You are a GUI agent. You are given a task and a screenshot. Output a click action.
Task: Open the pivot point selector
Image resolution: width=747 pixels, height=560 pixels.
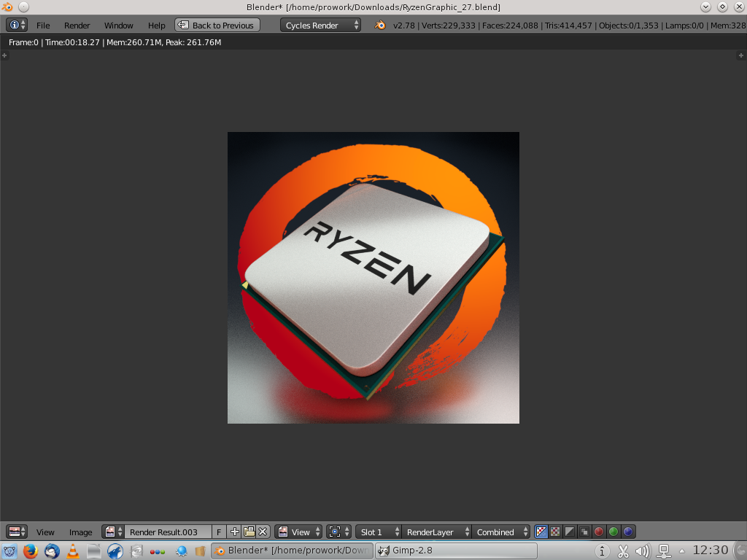[x=338, y=532]
